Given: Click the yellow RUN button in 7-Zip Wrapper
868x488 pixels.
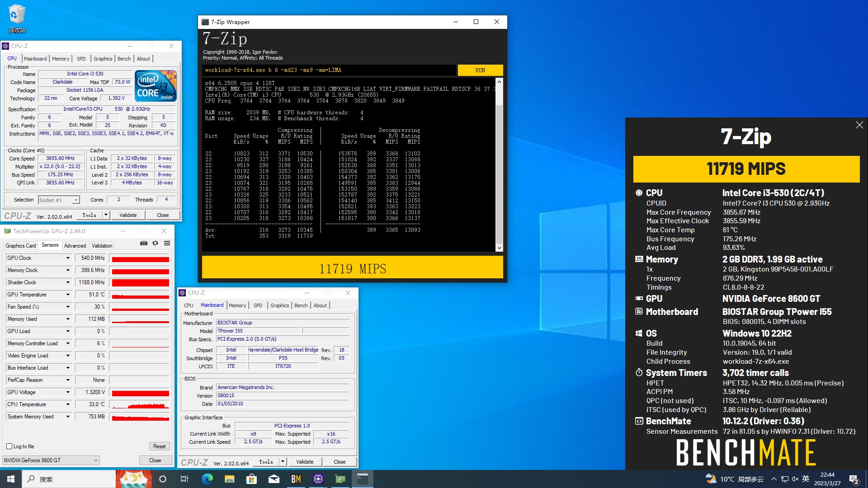Looking at the screenshot, I should [x=480, y=70].
